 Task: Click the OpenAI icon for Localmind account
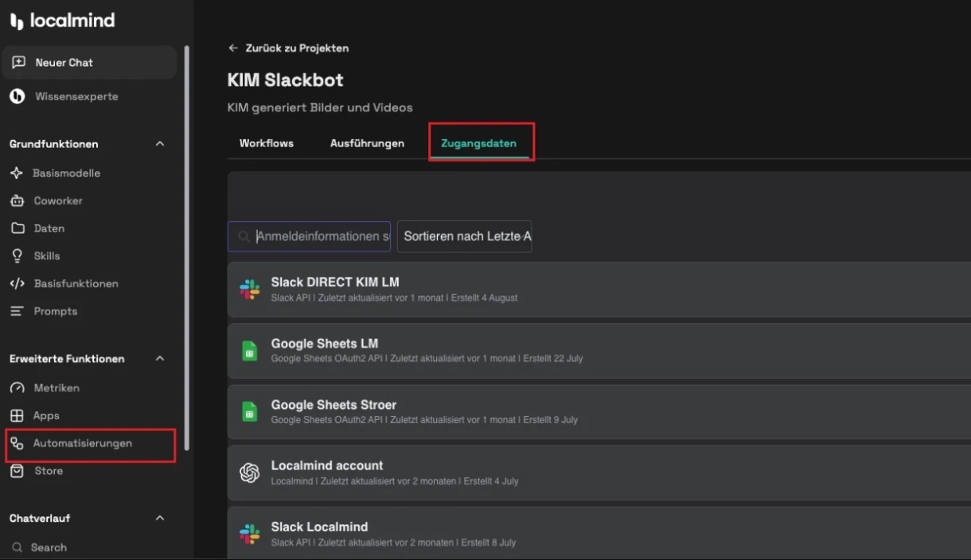[x=250, y=472]
